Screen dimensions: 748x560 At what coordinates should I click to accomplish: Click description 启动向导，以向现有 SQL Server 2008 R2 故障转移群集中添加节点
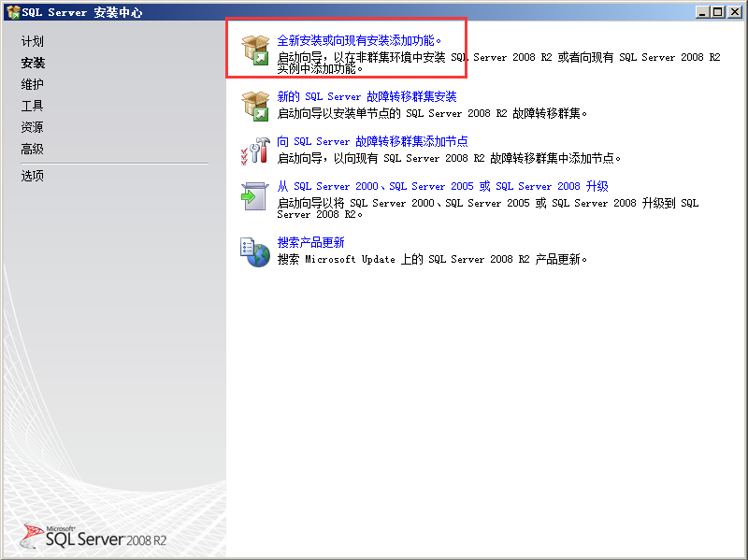449,158
